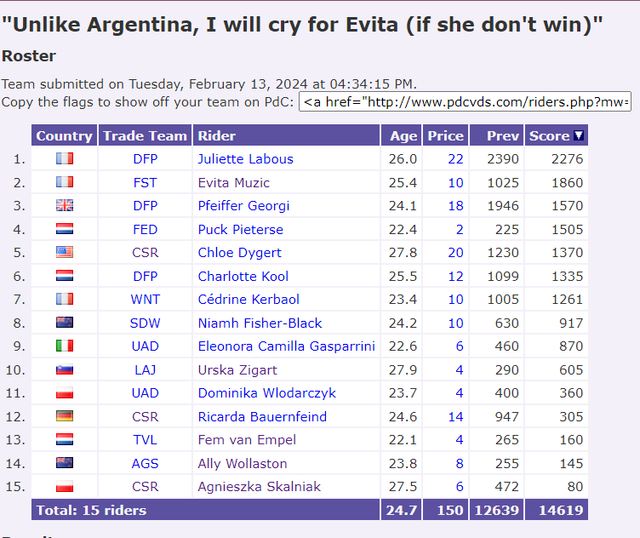This screenshot has width=640, height=538.
Task: Click the Polish flag for Dominika Wlodarczyk
Action: (x=64, y=393)
